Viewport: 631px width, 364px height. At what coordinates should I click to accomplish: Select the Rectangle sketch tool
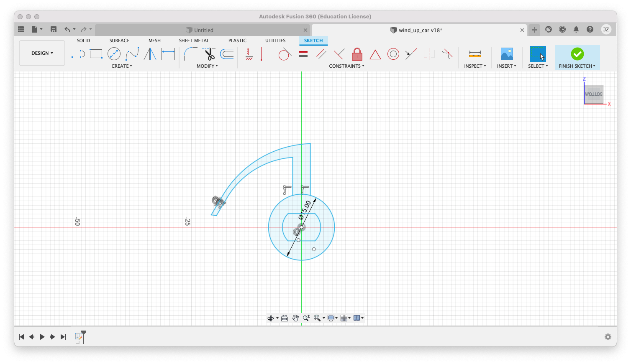(96, 54)
